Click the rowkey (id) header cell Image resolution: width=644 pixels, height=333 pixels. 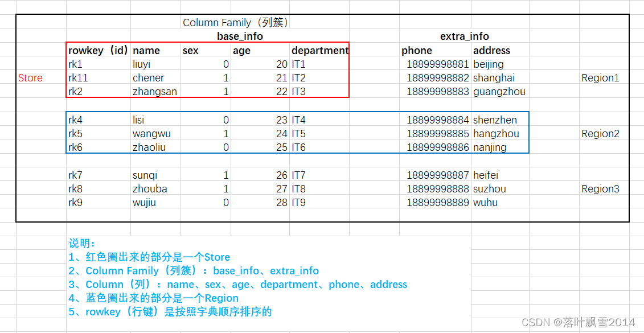[97, 50]
